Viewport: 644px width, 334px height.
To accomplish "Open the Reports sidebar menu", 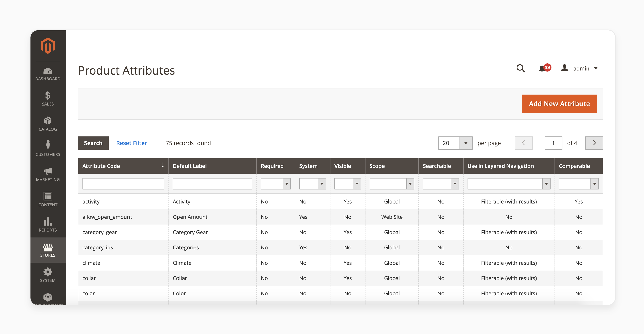I will pos(48,225).
